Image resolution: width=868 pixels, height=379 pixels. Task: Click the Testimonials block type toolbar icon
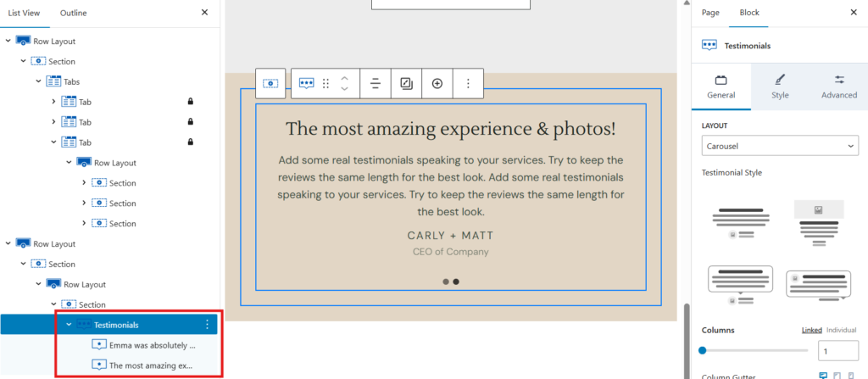click(x=306, y=83)
